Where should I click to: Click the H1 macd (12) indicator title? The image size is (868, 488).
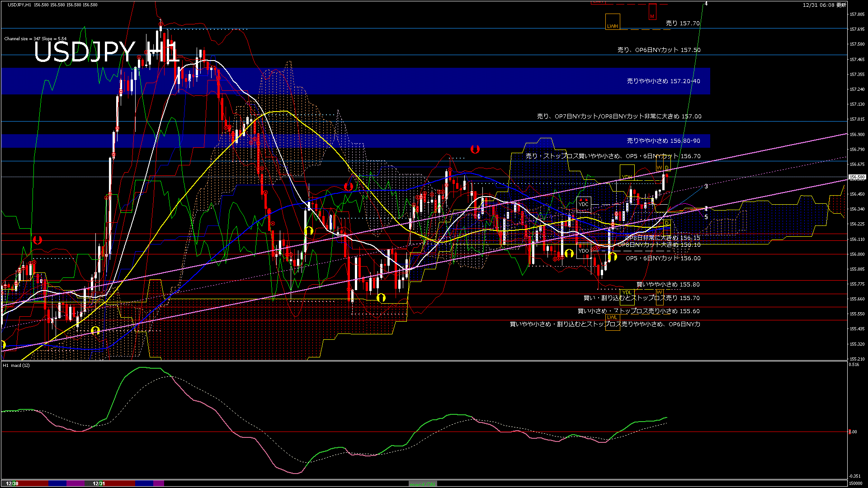click(x=16, y=365)
